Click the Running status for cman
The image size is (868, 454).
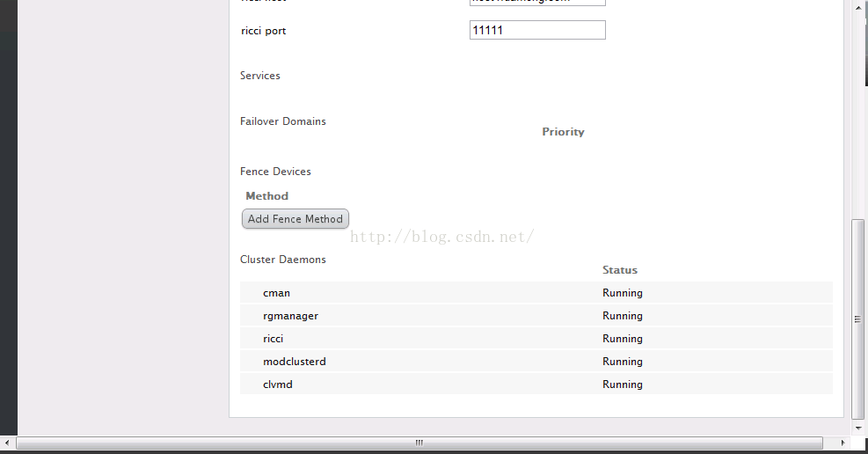[623, 293]
